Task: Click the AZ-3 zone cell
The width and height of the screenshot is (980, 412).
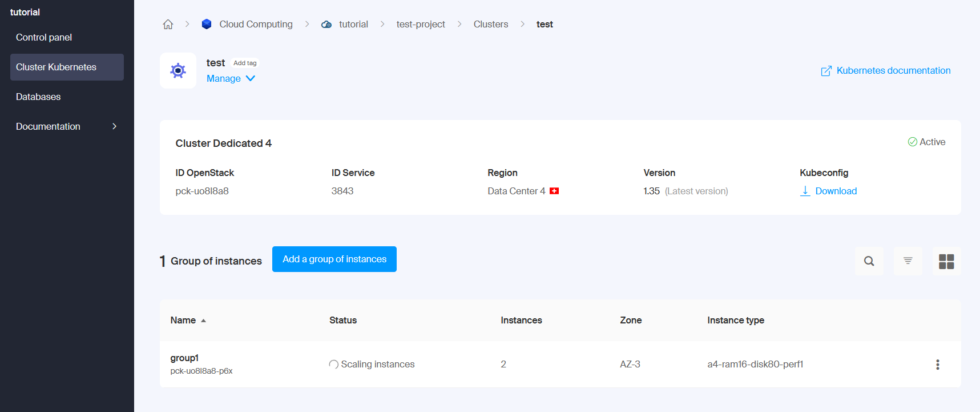Action: pos(630,364)
